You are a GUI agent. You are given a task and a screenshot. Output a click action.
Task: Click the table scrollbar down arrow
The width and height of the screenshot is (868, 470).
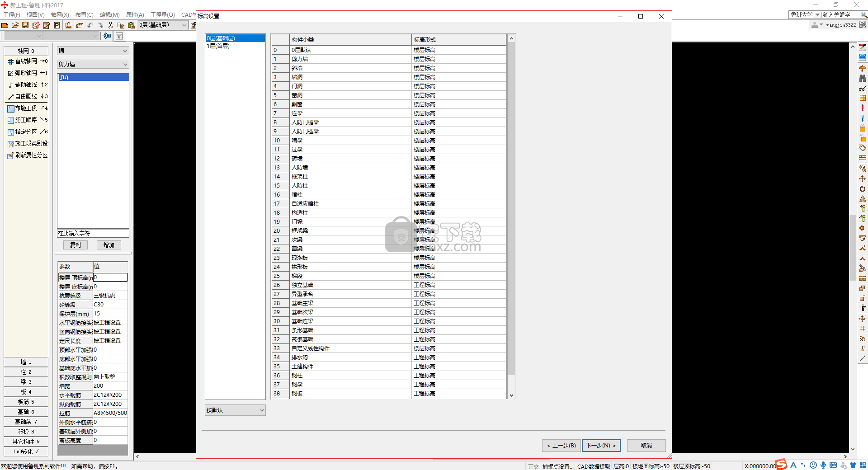[511, 395]
